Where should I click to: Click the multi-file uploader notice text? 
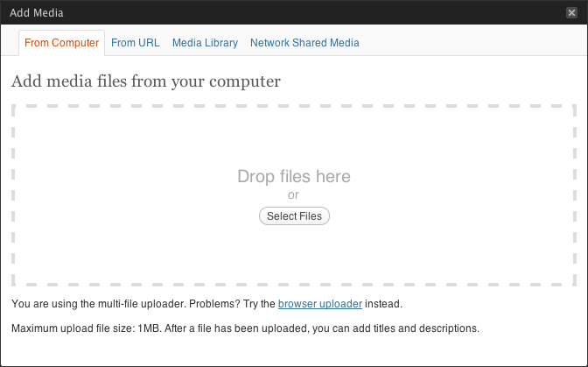tap(206, 304)
